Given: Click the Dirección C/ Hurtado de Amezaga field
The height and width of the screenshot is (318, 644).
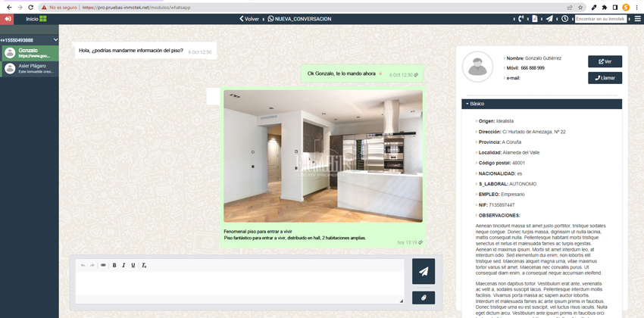Looking at the screenshot, I should click(x=522, y=132).
